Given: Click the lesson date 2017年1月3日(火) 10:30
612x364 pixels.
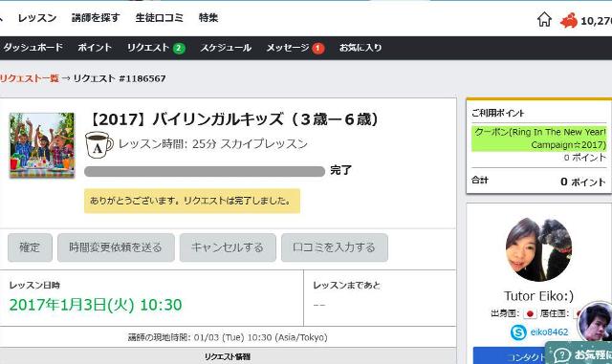Looking at the screenshot, I should pos(96,305).
